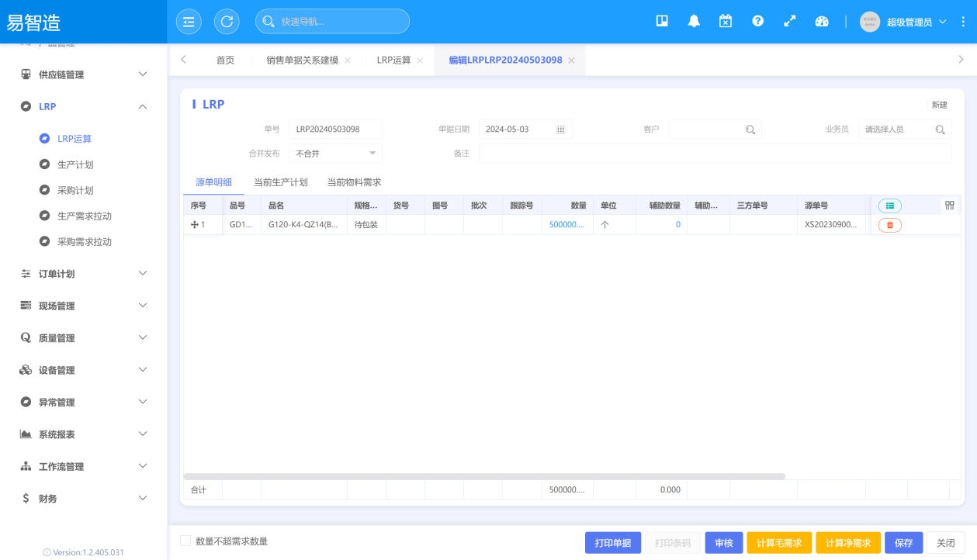Image resolution: width=977 pixels, height=560 pixels.
Task: Delete row 1 with red trash icon
Action: pos(889,225)
